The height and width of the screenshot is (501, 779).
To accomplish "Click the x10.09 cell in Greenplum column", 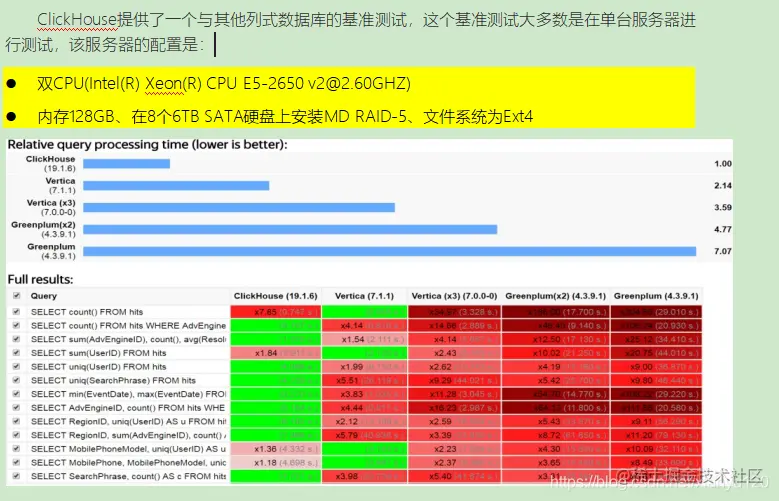I will point(656,448).
